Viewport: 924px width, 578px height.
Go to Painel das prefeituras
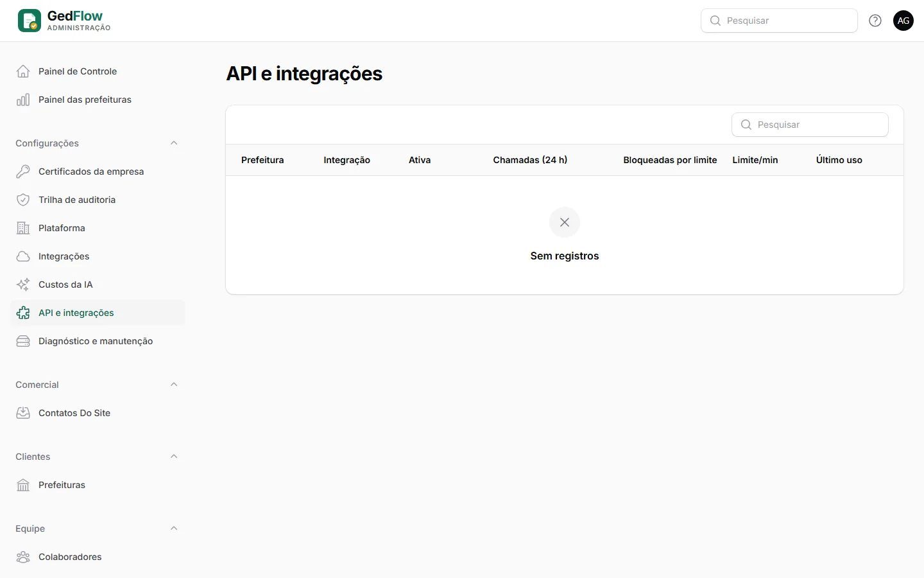98,100
